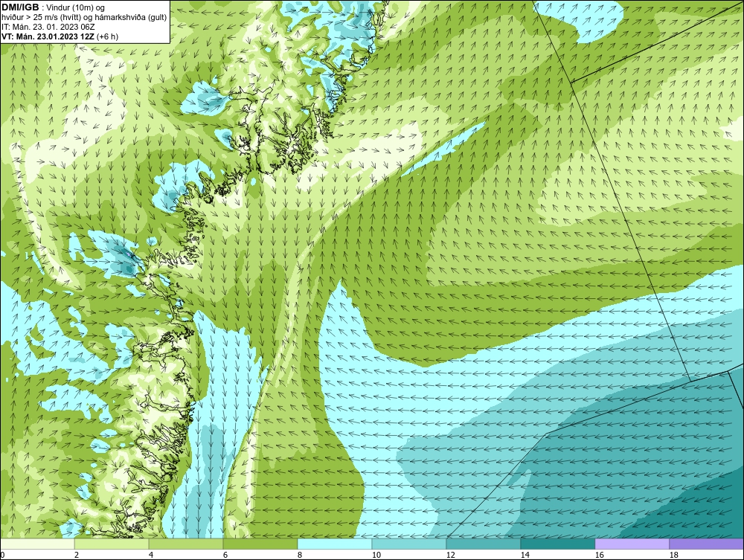Click the legend label 4

click(151, 555)
